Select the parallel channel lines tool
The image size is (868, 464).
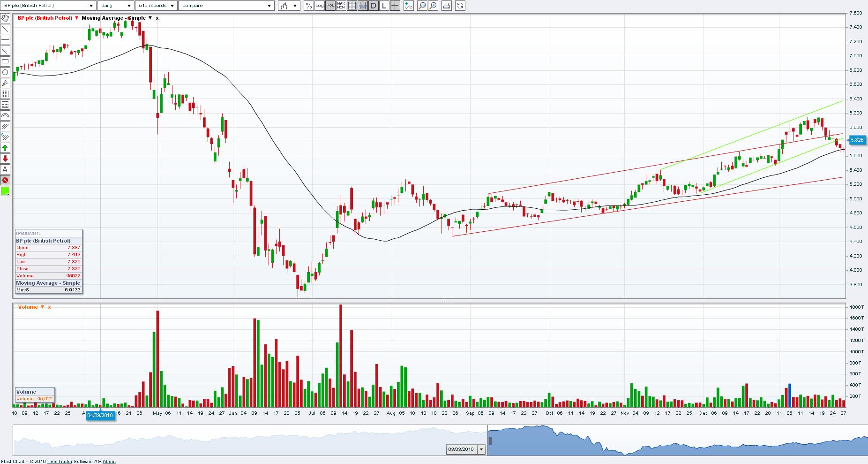5,51
